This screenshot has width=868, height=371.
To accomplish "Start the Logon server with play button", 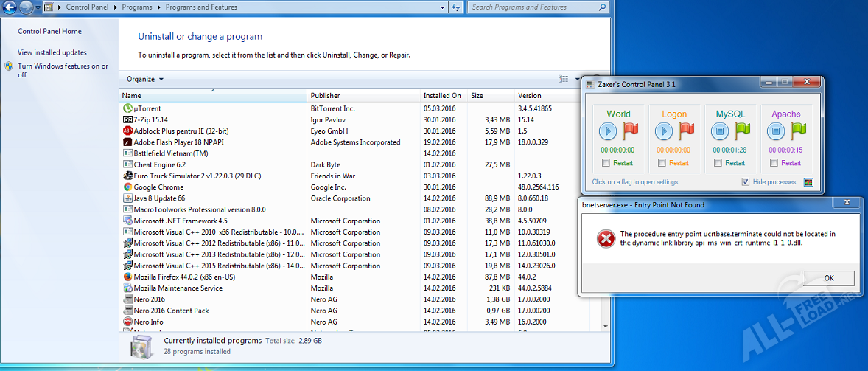I will (664, 131).
